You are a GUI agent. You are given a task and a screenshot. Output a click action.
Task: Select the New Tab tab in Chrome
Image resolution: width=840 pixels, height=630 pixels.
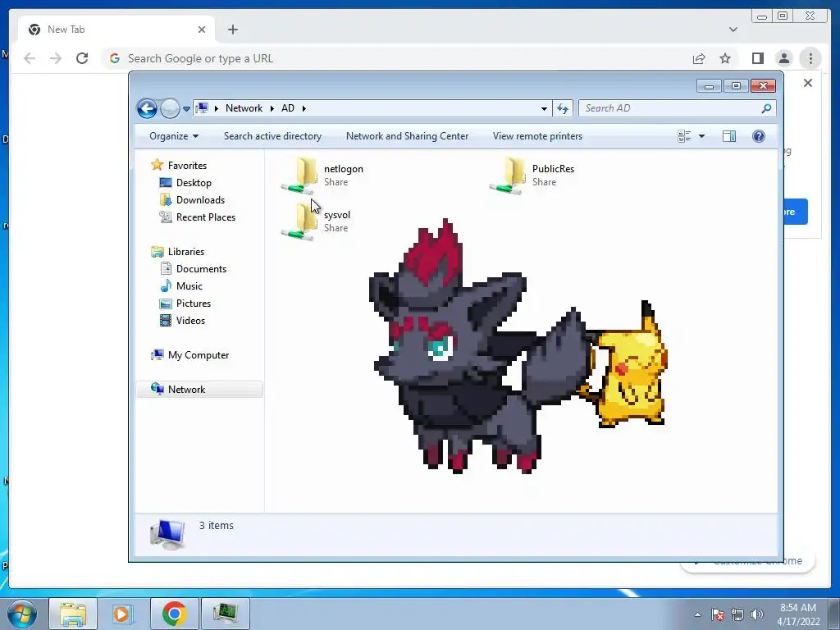tap(116, 30)
